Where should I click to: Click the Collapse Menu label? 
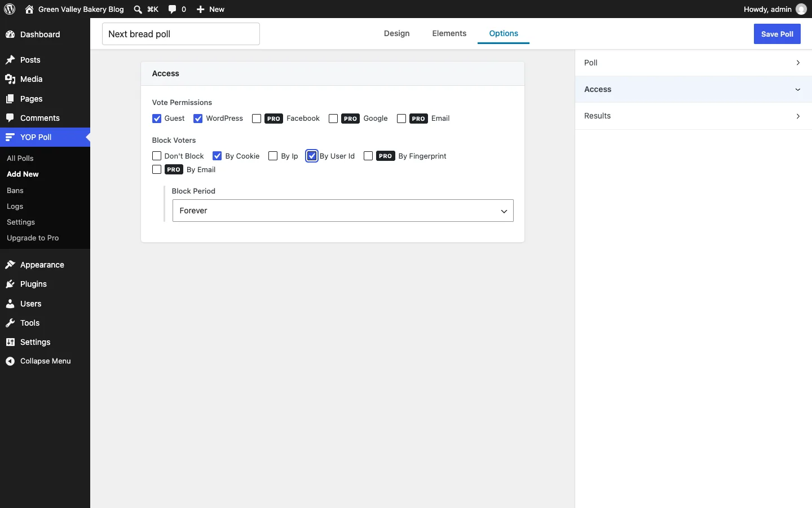click(46, 361)
